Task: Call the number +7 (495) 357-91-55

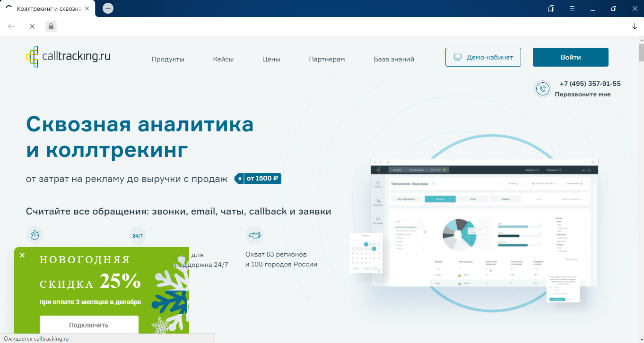Action: point(590,84)
